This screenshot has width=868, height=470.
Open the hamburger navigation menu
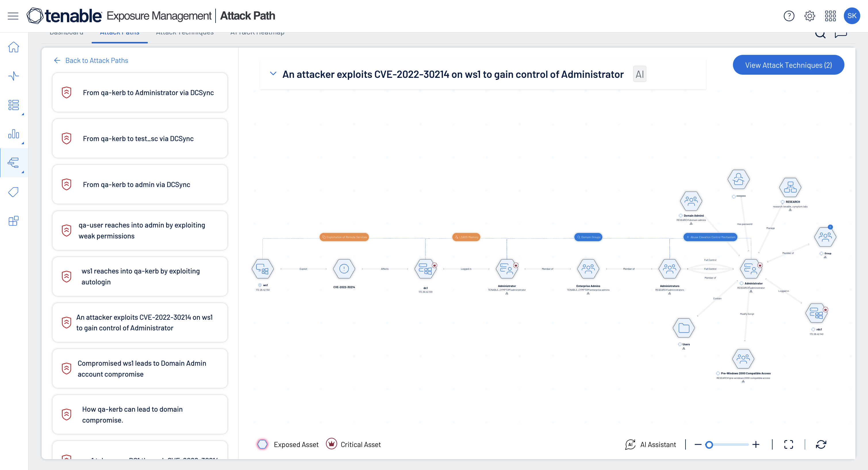13,16
